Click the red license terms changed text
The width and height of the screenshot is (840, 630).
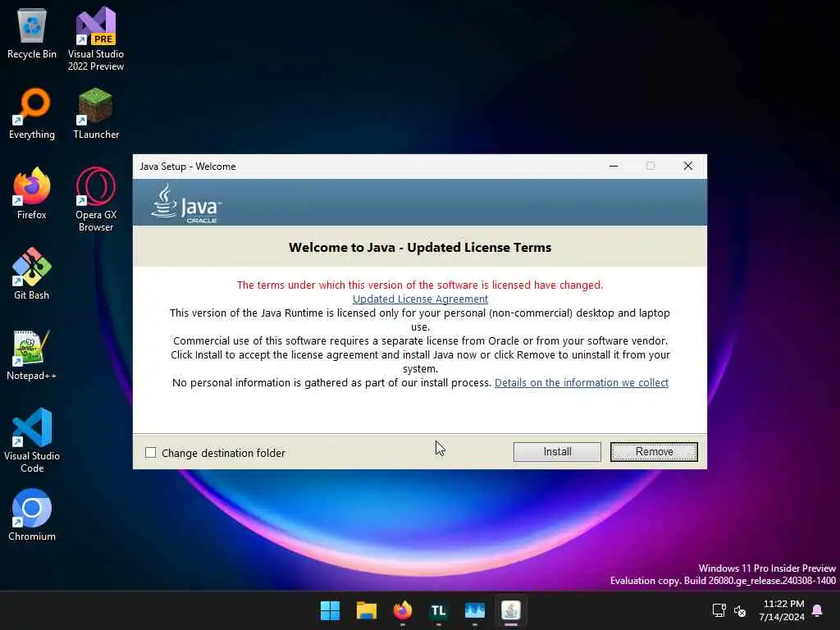click(420, 285)
